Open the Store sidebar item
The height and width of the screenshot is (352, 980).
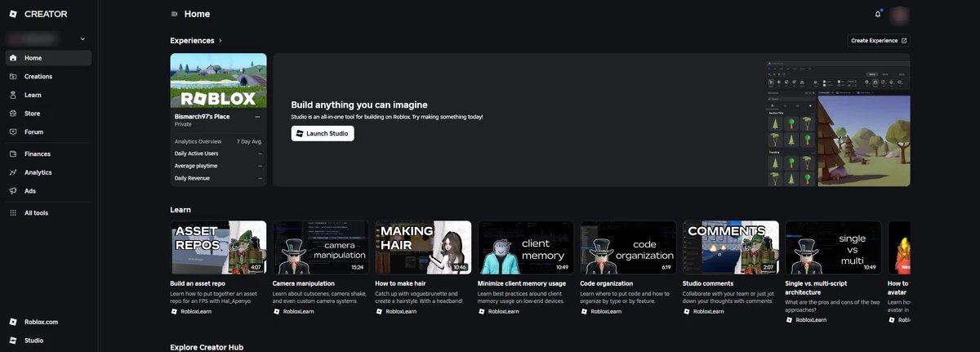pos(48,114)
